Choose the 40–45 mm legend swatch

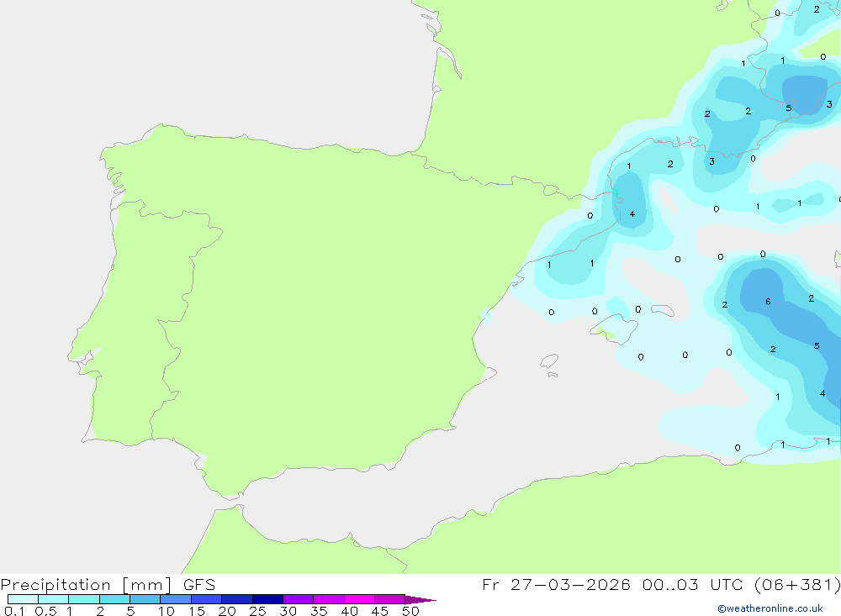(359, 599)
